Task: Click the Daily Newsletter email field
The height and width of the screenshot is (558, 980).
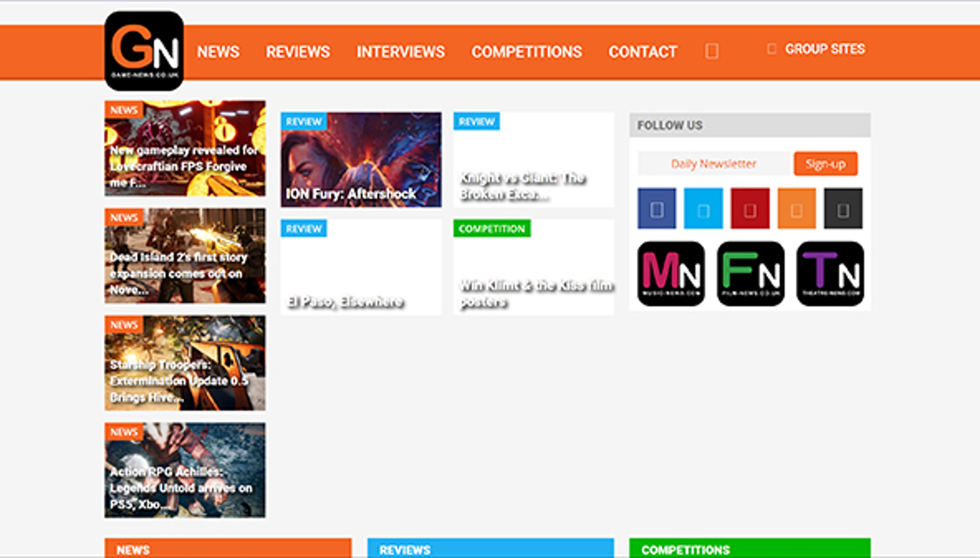Action: click(713, 163)
